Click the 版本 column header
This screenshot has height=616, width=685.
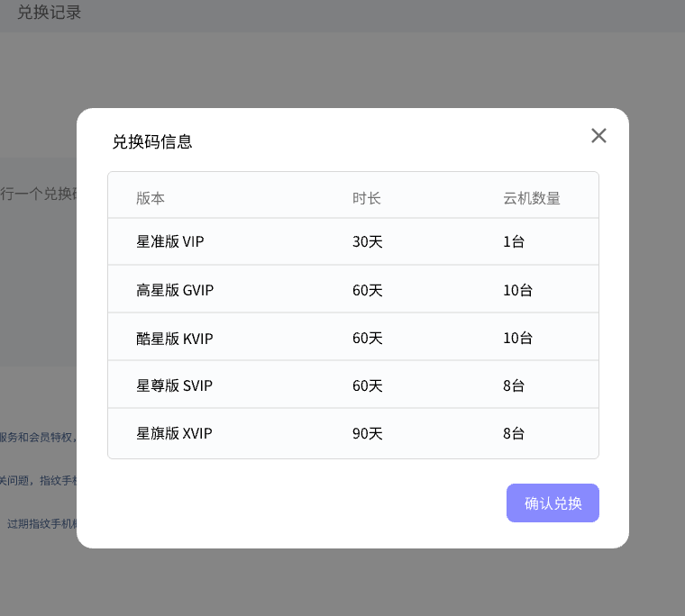(151, 198)
